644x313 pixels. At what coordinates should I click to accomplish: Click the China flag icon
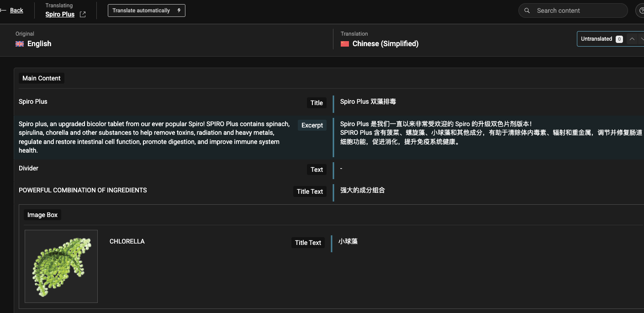coord(345,44)
